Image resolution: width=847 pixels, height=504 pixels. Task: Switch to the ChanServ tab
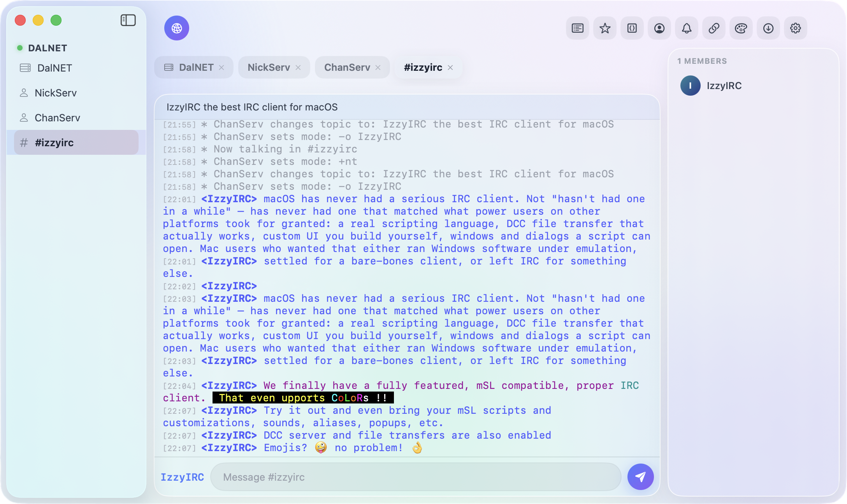(352, 68)
